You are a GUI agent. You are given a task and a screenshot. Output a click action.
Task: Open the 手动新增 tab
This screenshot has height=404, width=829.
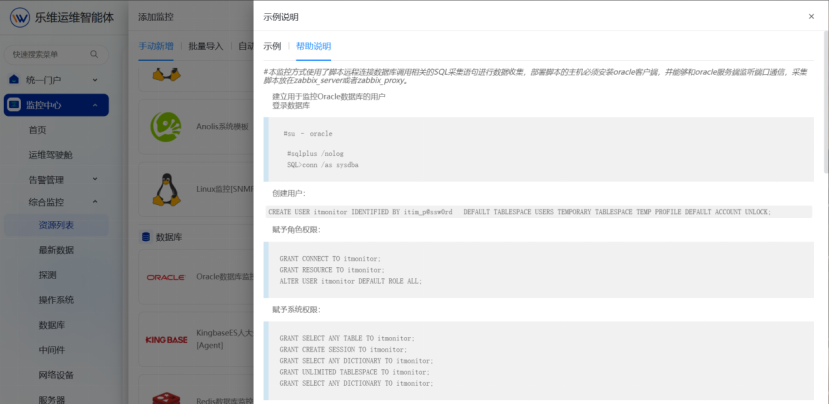(x=156, y=46)
